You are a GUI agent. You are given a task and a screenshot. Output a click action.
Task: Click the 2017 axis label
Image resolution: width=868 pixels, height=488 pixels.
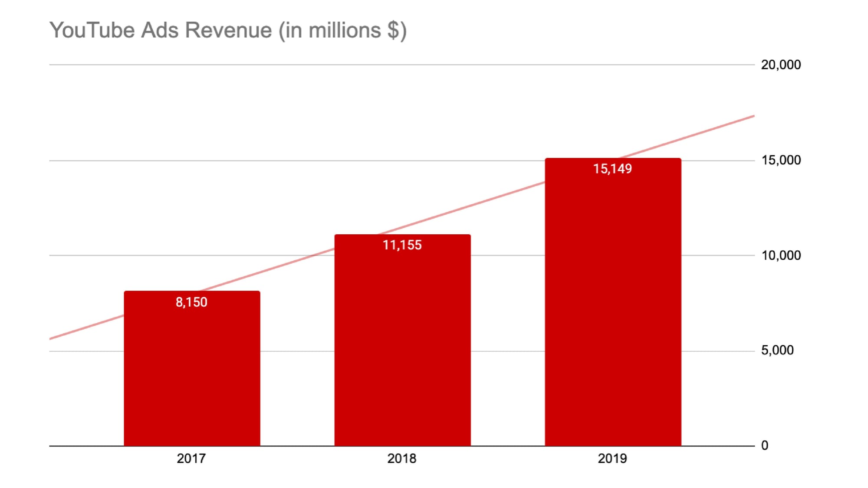coord(191,459)
